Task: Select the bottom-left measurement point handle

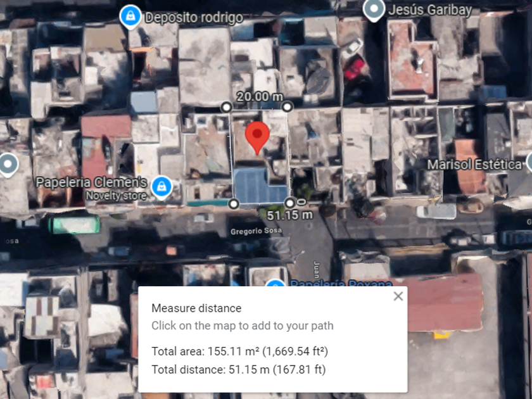Action: click(234, 204)
